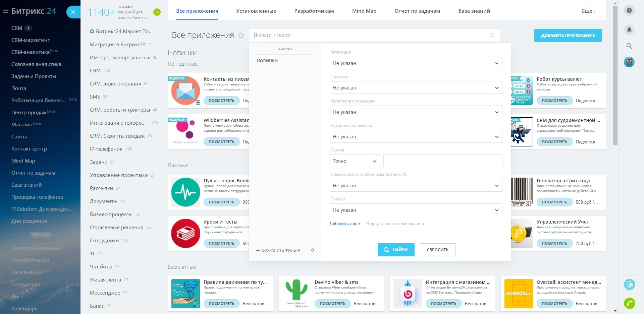The image size is (644, 314).
Task: Click the page vertical scrollbar
Action: [615, 75]
